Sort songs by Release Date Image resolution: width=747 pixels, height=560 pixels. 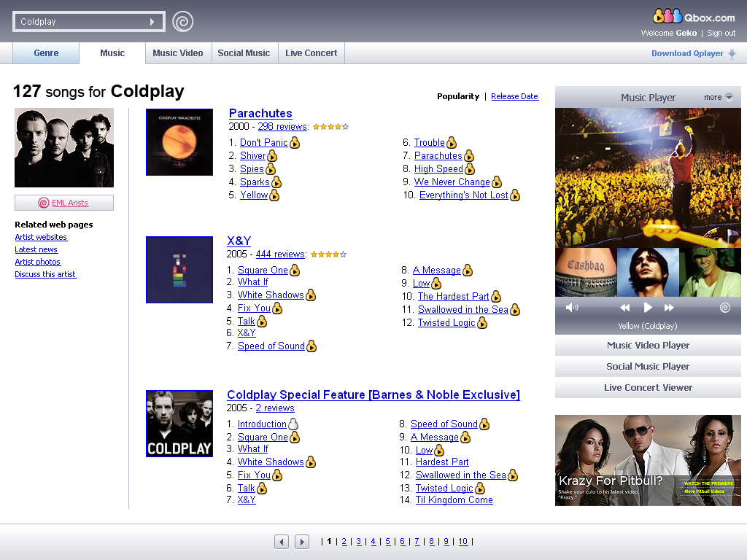click(x=514, y=96)
